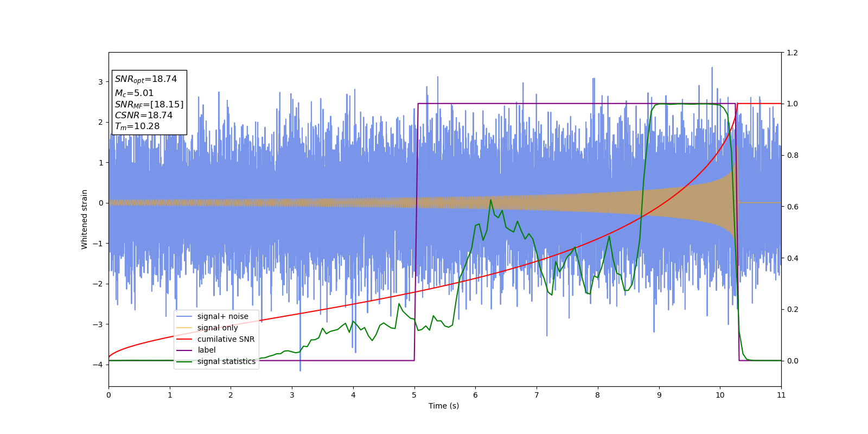
Task: Click the x-axis tick label 10
Action: pyautogui.click(x=720, y=395)
